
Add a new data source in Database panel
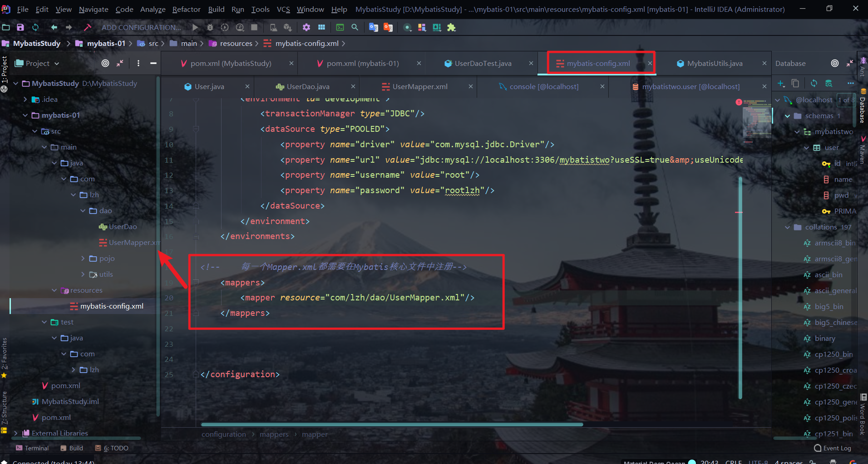tap(781, 83)
